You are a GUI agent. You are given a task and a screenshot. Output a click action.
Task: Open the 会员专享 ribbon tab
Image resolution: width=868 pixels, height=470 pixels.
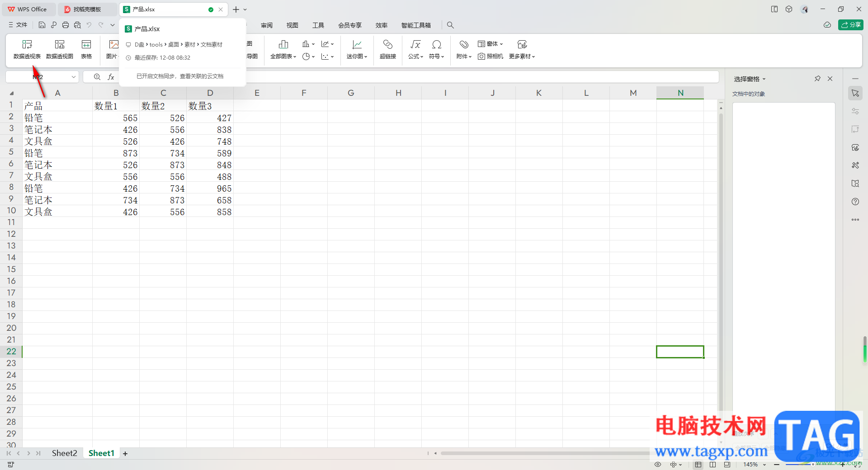coord(350,25)
